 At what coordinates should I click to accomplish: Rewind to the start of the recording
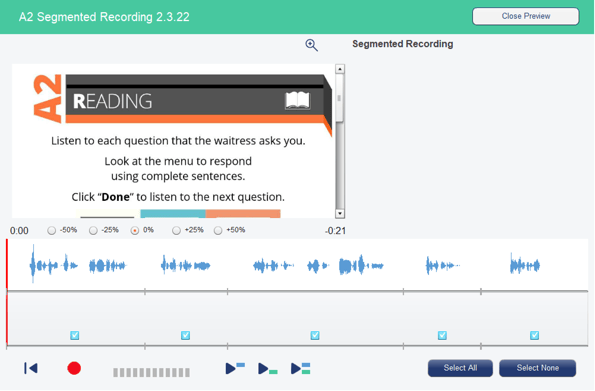(31, 368)
